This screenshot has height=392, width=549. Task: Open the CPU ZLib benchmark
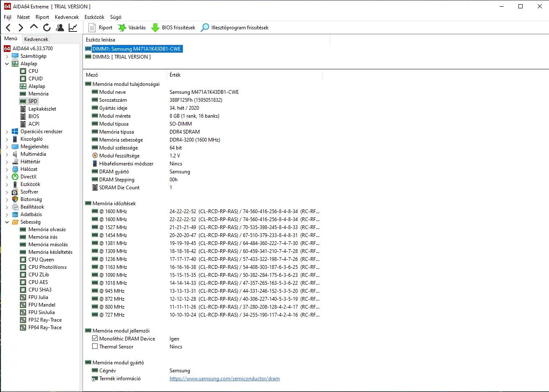39,275
